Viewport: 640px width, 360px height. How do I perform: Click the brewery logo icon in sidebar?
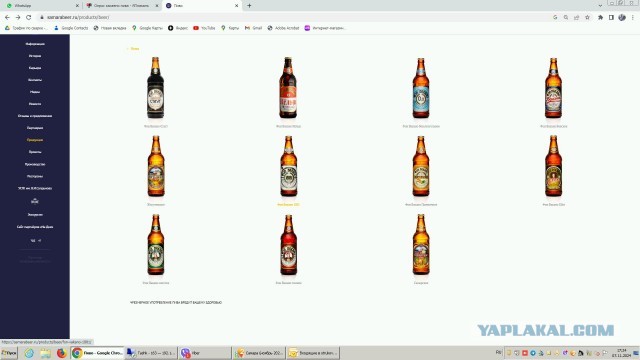click(35, 201)
